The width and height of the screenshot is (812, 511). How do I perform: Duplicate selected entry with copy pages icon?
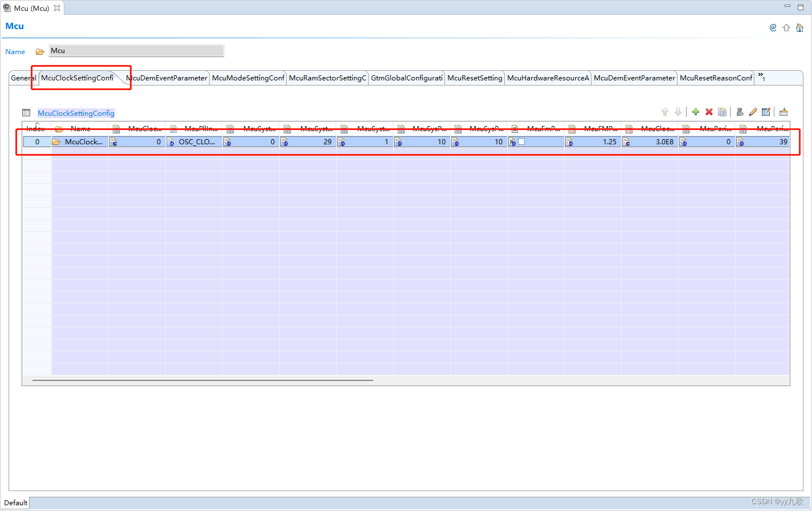tap(722, 112)
